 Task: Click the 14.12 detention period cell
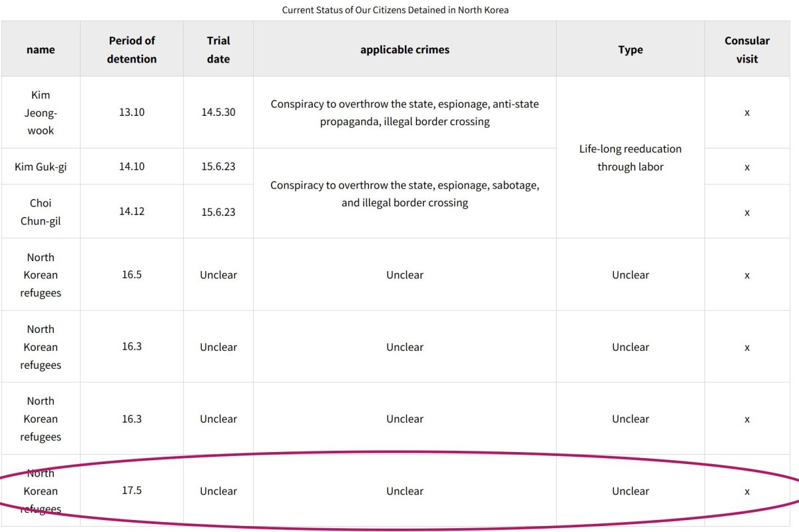[132, 212]
